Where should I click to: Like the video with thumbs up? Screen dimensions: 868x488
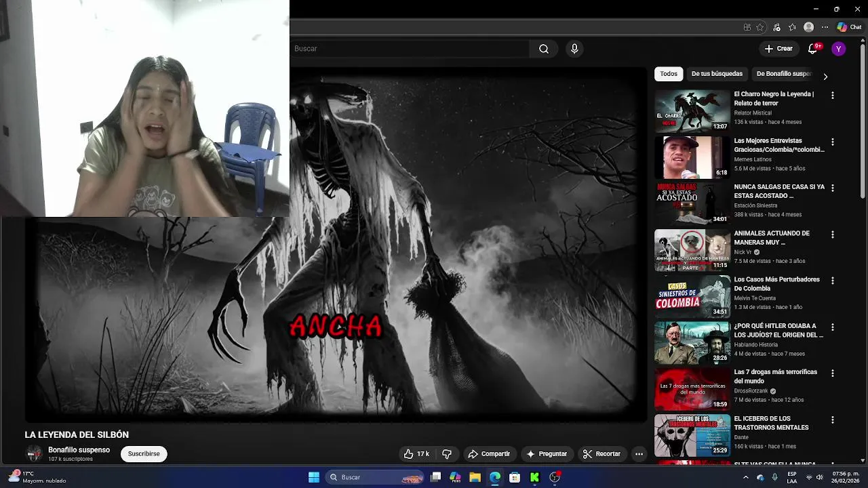[x=416, y=454]
